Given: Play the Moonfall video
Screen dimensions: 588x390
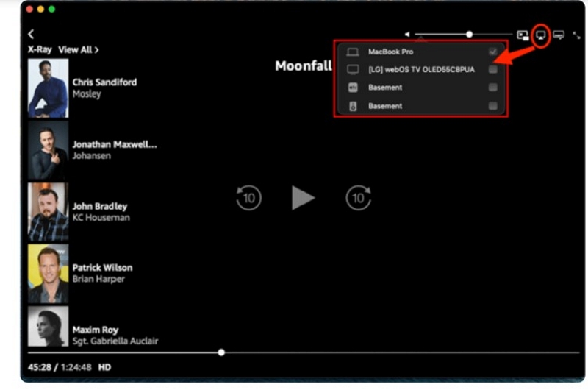Looking at the screenshot, I should (303, 197).
